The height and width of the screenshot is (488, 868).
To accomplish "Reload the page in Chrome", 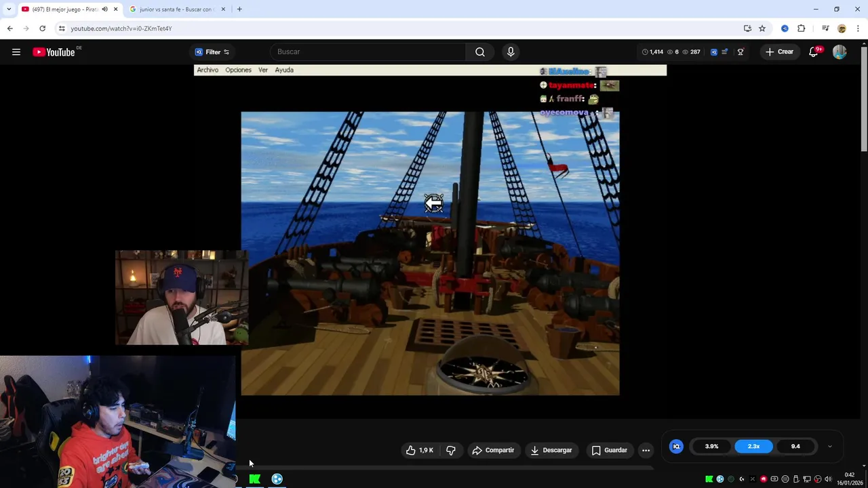I will click(42, 28).
